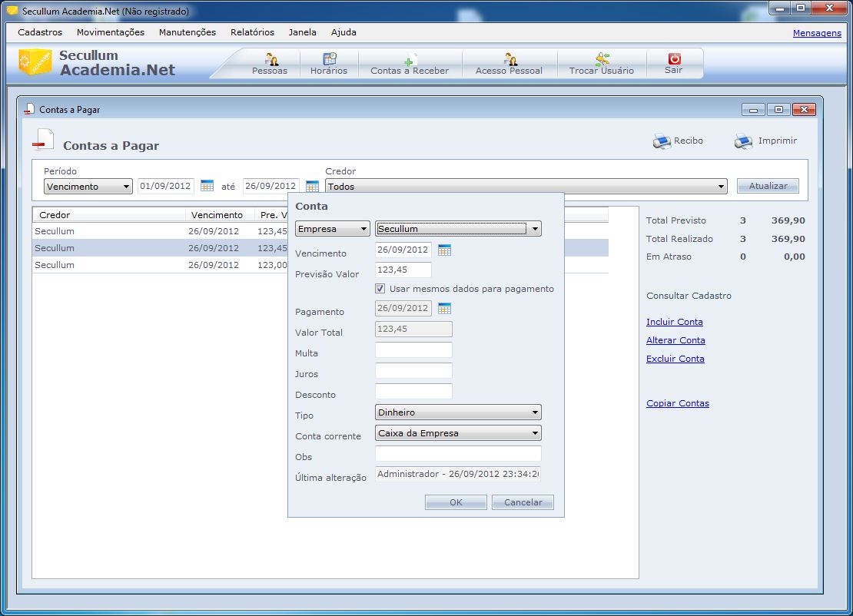Open calendar for period end date
This screenshot has width=853, height=616.
click(312, 186)
